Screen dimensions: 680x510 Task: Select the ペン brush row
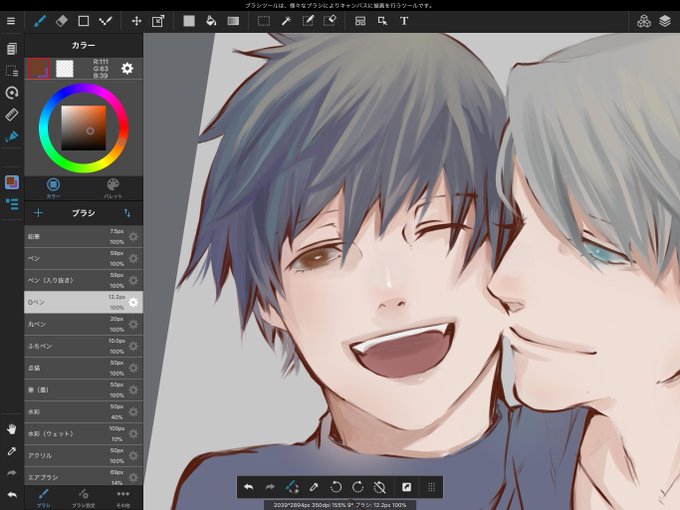[x=83, y=258]
